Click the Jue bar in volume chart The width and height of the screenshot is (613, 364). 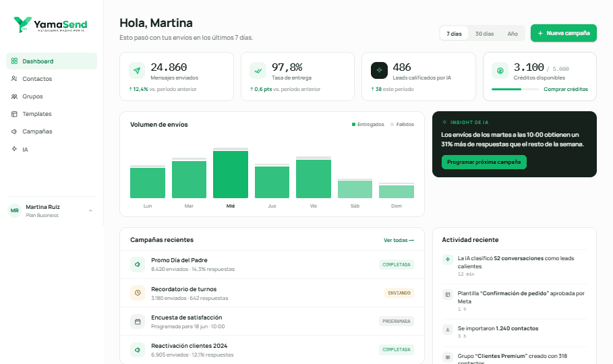click(272, 181)
